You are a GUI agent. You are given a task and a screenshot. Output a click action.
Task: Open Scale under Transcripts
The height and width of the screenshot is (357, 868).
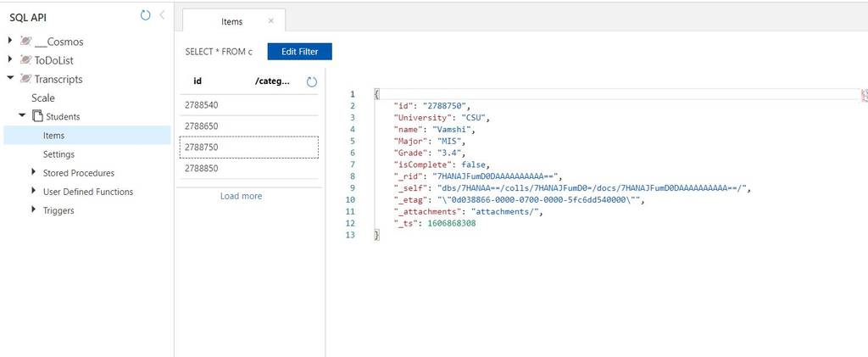pos(42,98)
